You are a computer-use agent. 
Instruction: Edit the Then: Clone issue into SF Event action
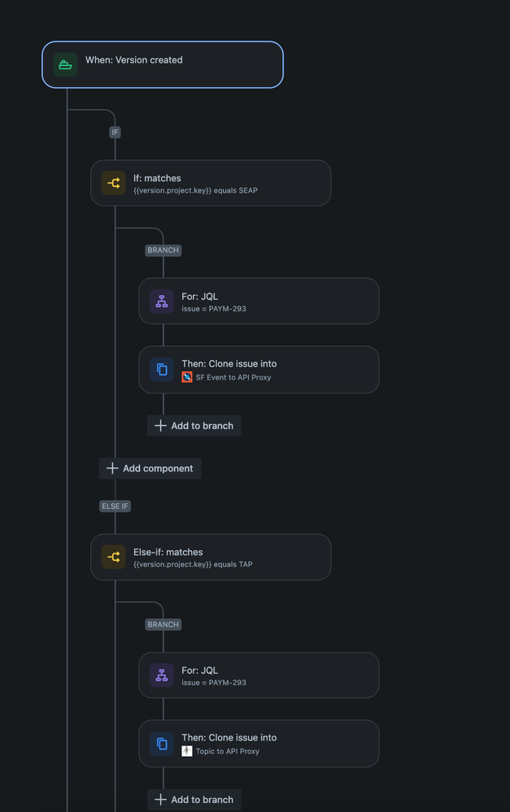(x=259, y=369)
